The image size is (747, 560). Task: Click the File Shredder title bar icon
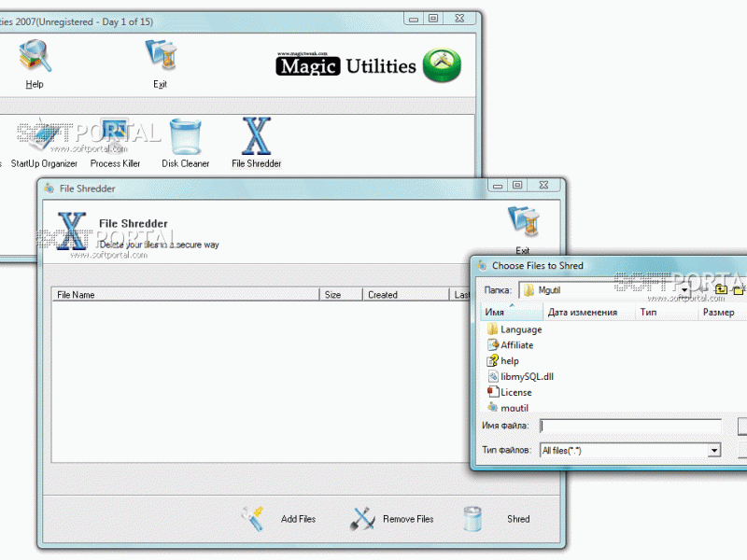tap(49, 189)
